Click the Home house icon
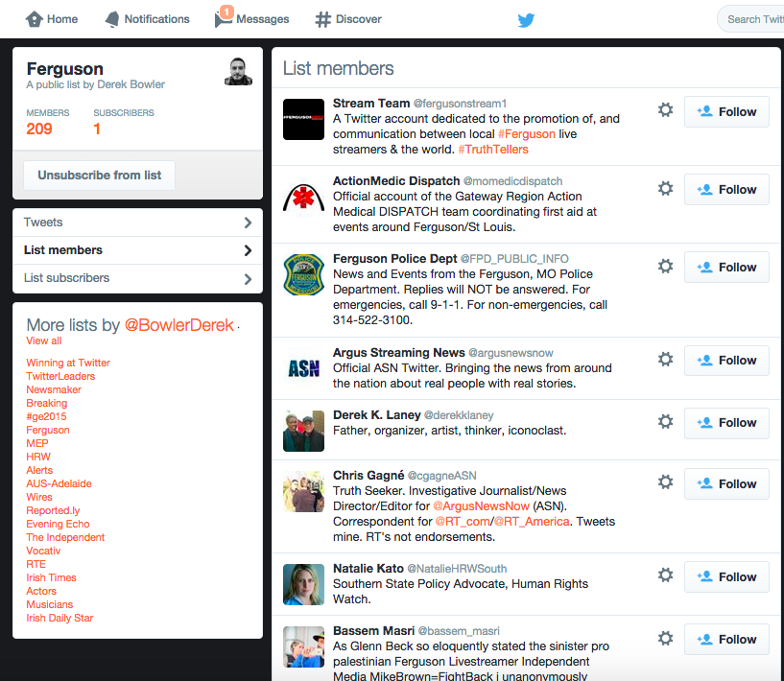The width and height of the screenshot is (784, 681). tap(34, 19)
